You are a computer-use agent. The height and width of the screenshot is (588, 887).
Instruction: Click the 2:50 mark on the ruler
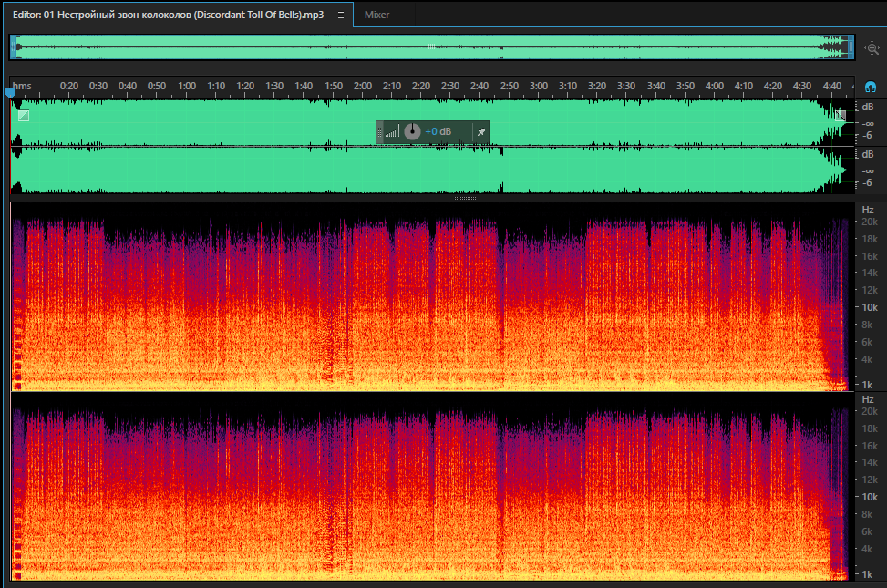point(509,86)
